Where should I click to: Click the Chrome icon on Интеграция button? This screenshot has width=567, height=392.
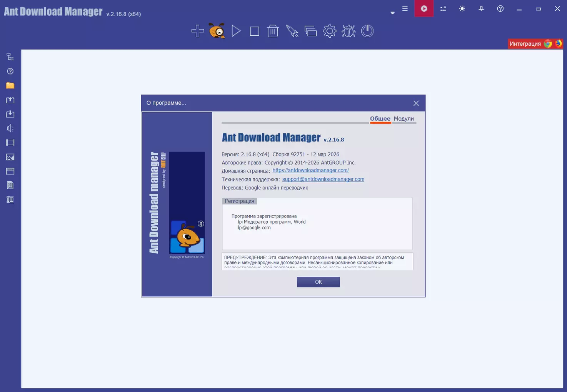(548, 44)
